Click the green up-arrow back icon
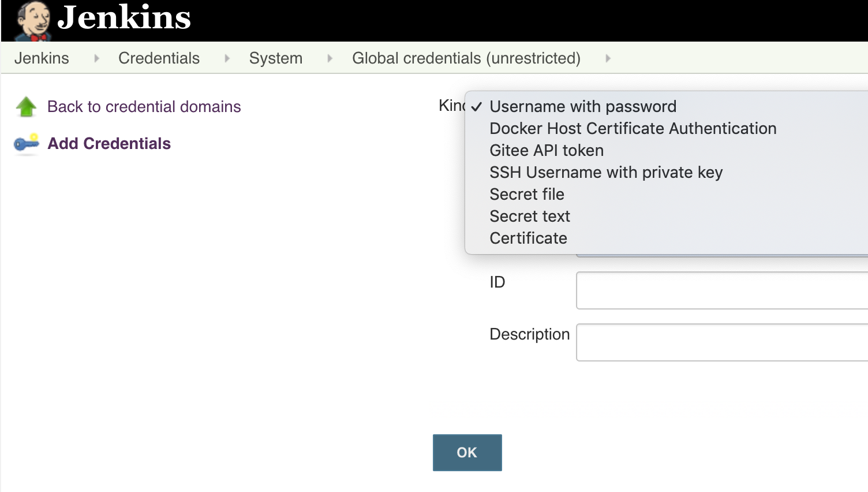868x492 pixels. click(26, 107)
